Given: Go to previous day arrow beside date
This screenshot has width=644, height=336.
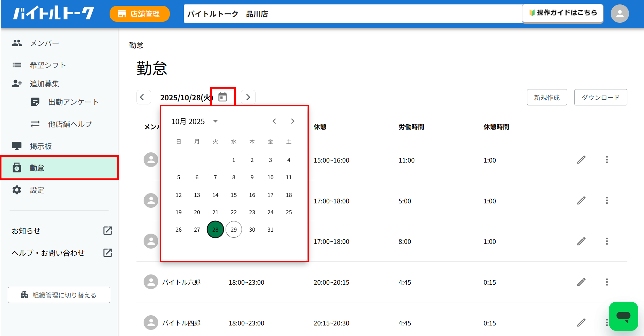Looking at the screenshot, I should pos(144,97).
